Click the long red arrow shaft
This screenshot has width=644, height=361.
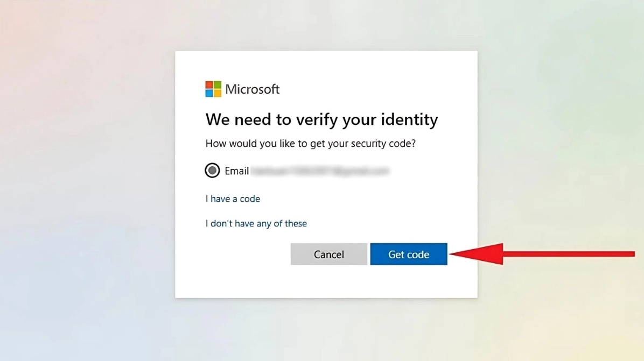[x=569, y=254]
